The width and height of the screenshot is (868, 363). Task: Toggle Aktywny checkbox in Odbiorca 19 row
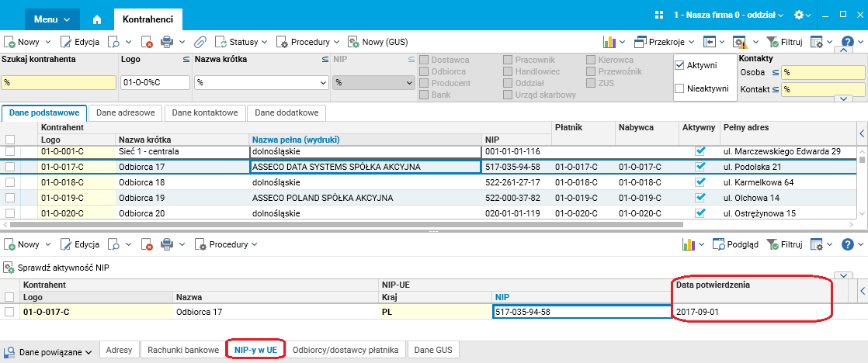700,198
